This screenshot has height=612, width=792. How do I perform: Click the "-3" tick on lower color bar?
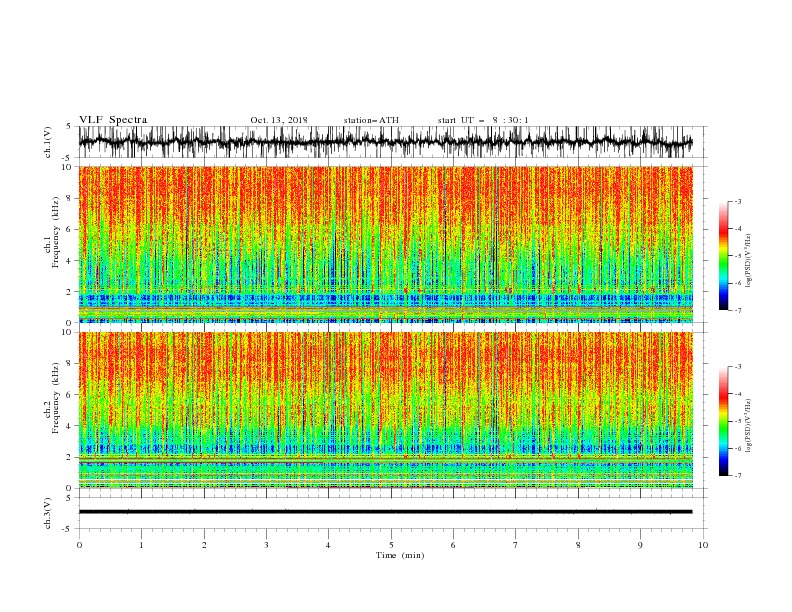737,367
